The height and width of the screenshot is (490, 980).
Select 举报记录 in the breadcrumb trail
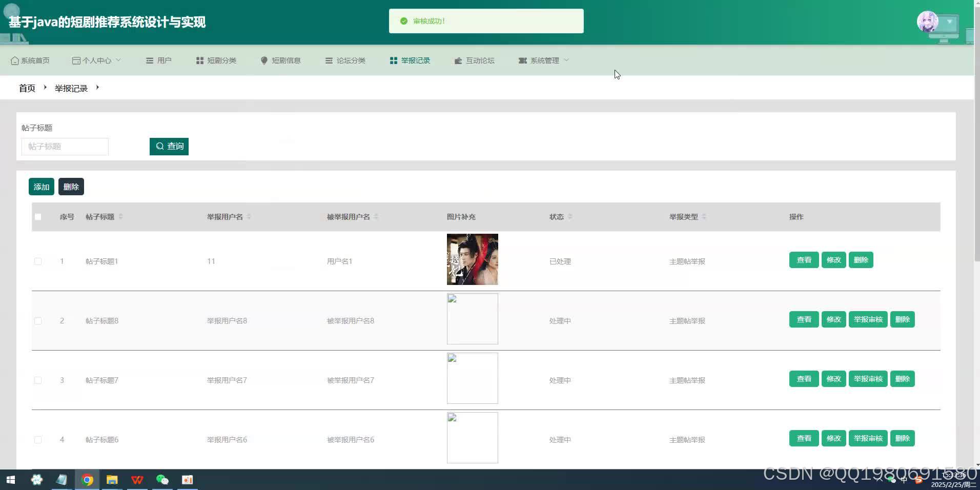(71, 88)
